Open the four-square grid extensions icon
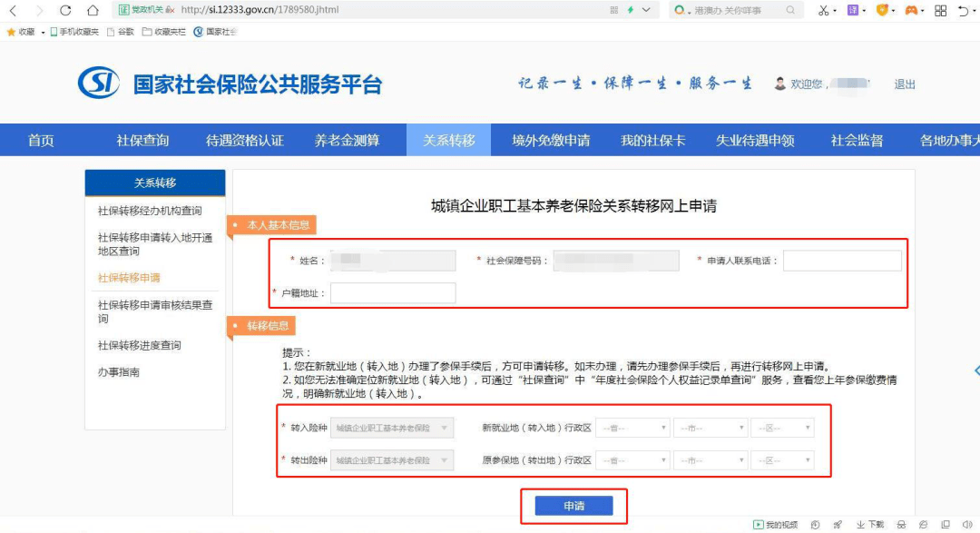The width and height of the screenshot is (980, 533). coord(941,10)
